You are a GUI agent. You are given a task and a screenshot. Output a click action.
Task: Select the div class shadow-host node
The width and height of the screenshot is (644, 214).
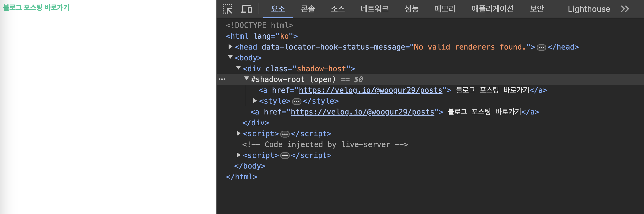pyautogui.click(x=299, y=69)
